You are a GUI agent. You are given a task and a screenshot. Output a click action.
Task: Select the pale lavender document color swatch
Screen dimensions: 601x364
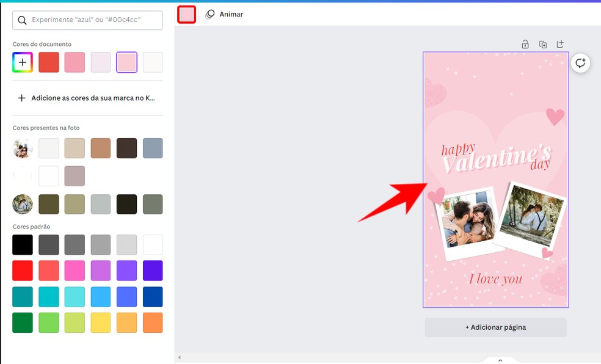100,62
